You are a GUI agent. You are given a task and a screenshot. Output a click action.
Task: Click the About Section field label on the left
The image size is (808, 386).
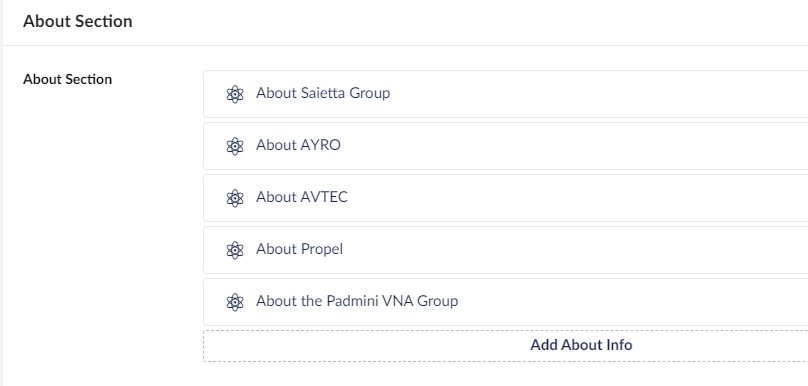pos(68,79)
